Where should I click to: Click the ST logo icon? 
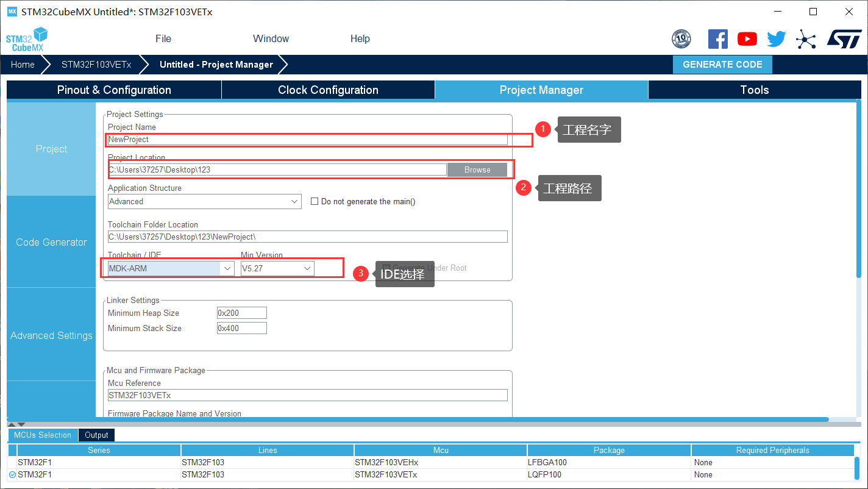click(x=844, y=39)
